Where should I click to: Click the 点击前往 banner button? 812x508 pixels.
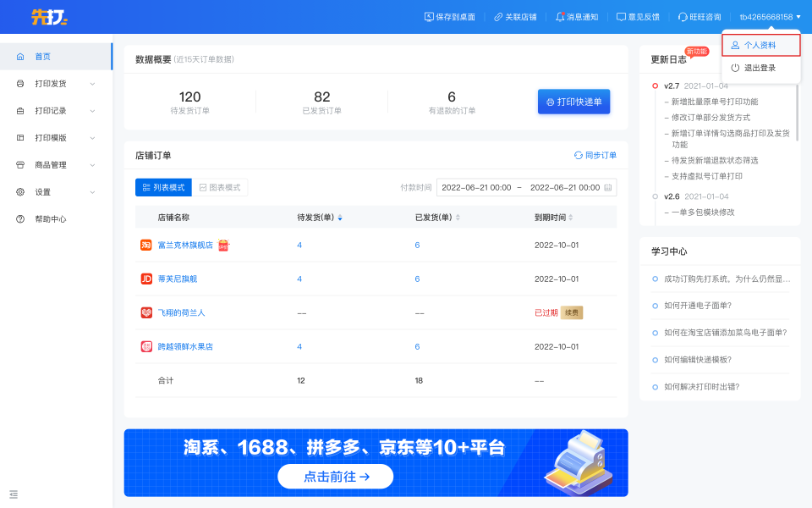pos(336,477)
